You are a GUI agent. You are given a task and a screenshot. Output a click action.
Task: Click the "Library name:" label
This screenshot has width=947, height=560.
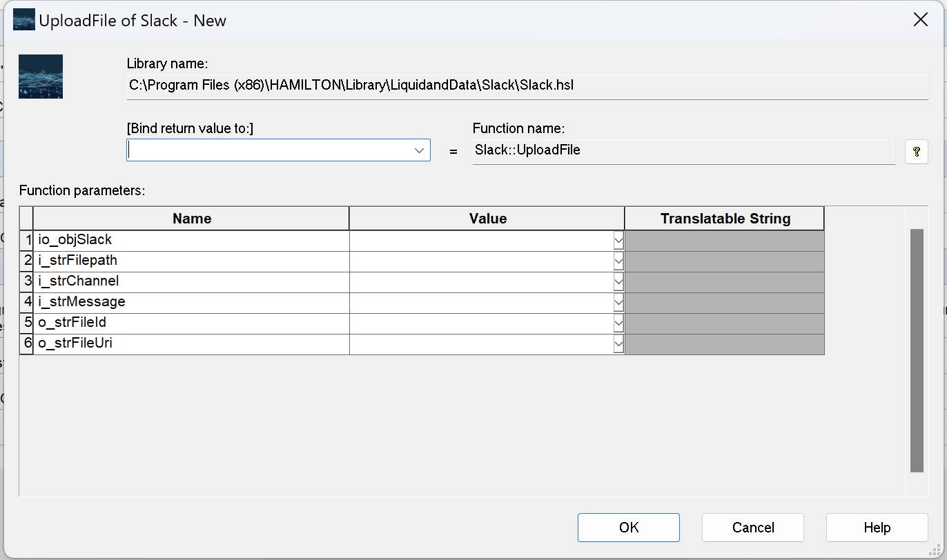coord(167,64)
